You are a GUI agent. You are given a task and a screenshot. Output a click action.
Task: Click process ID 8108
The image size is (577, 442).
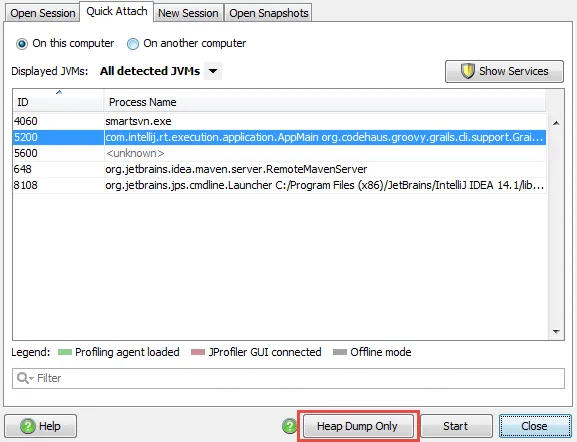26,185
